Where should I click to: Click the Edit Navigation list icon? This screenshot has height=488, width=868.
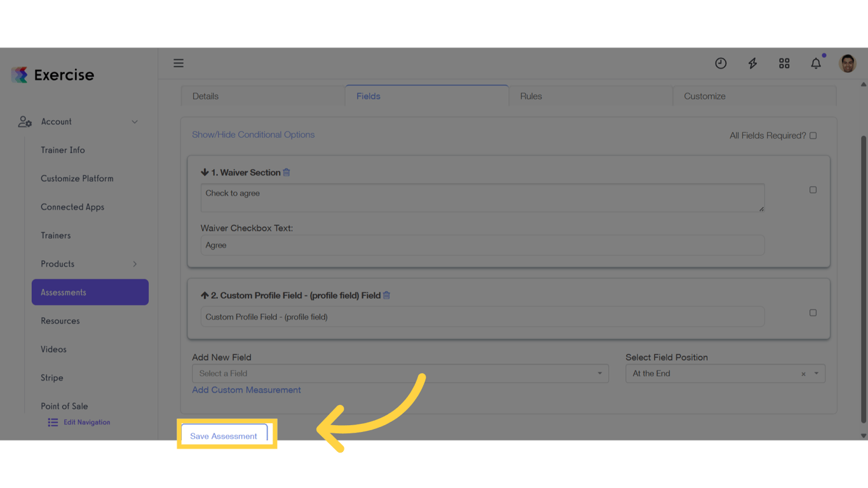(52, 422)
